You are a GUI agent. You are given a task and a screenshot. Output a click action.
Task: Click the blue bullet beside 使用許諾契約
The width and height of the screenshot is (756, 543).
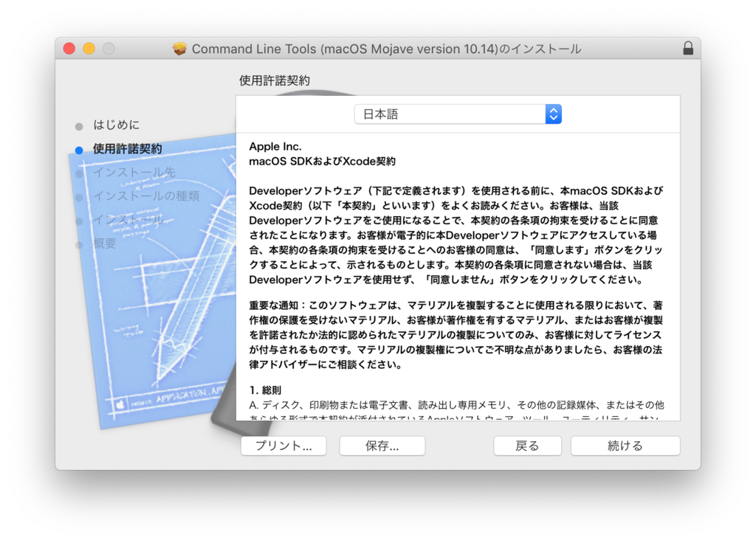pyautogui.click(x=79, y=151)
